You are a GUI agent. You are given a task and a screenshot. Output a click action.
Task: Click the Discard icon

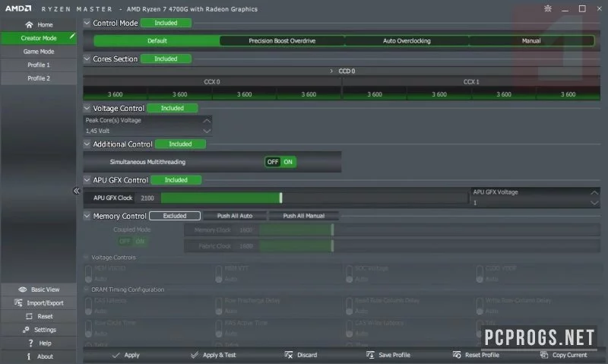289,355
